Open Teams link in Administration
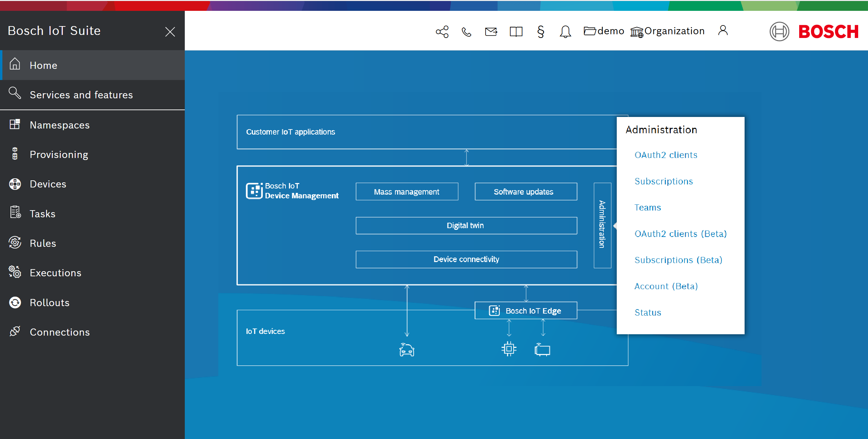868x439 pixels. tap(648, 207)
